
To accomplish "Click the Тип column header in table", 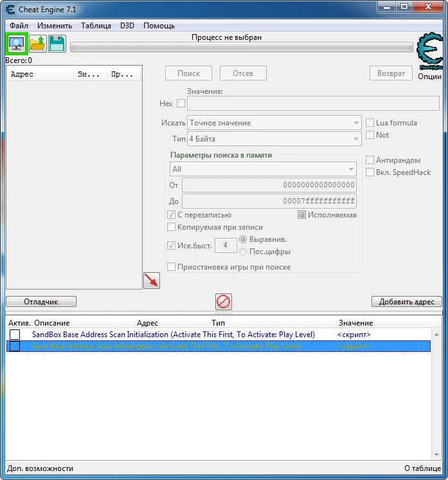I will tap(273, 323).
